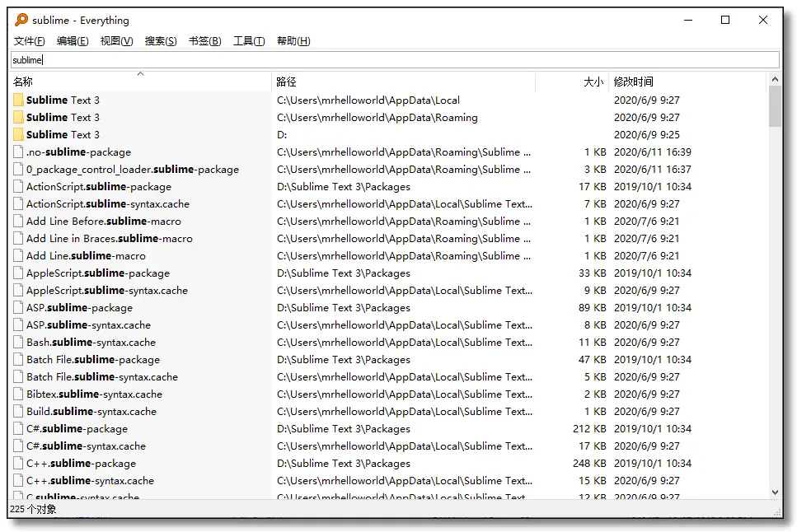Click the vertical scrollbar thumb
The image size is (797, 532).
click(x=775, y=106)
